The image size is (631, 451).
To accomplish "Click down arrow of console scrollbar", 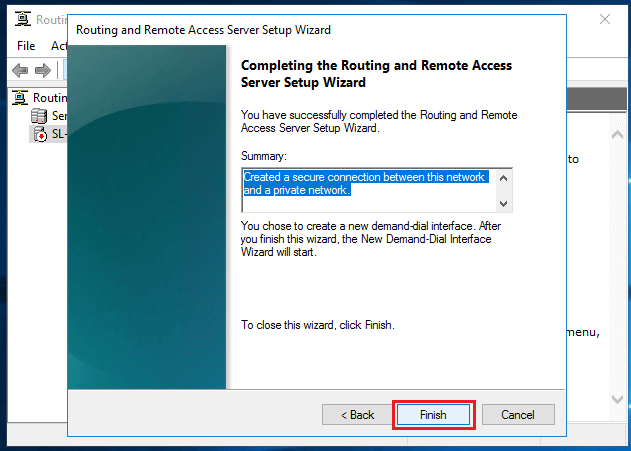I will pos(617,399).
